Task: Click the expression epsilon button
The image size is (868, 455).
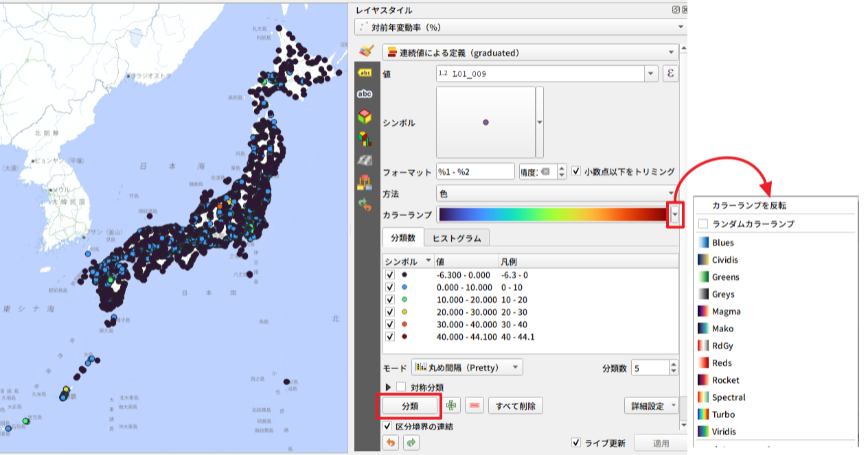Action: coord(670,74)
